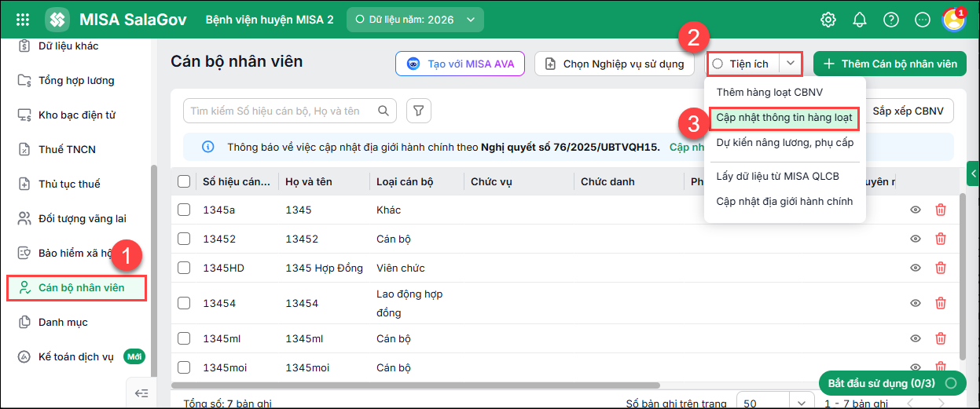Click the Cập nhật link in banner
This screenshot has width=980, height=409.
pyautogui.click(x=686, y=147)
